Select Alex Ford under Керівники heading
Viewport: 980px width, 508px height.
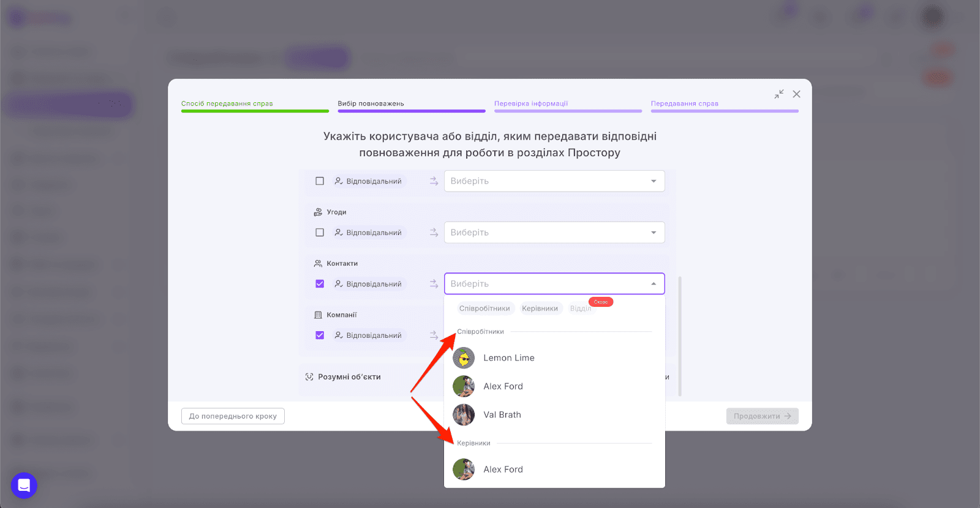(x=554, y=469)
